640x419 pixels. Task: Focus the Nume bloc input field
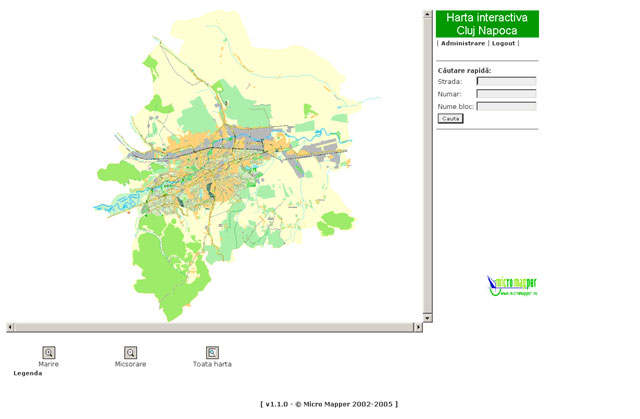tap(506, 106)
